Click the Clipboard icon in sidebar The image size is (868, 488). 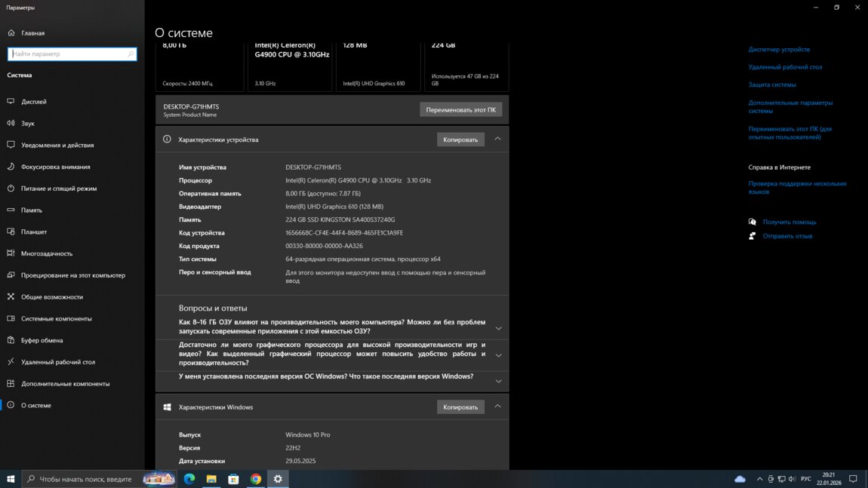click(x=11, y=340)
